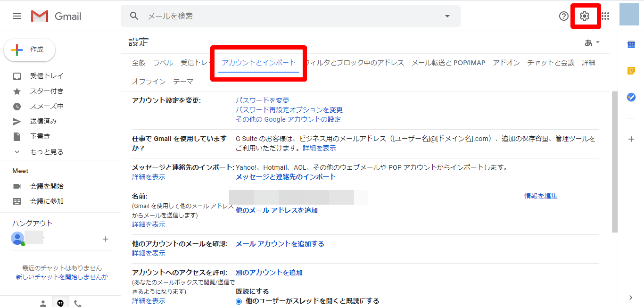
Task: Select 他のユーザーがスレッドを開くと既読にする radio button
Action: pos(239,301)
